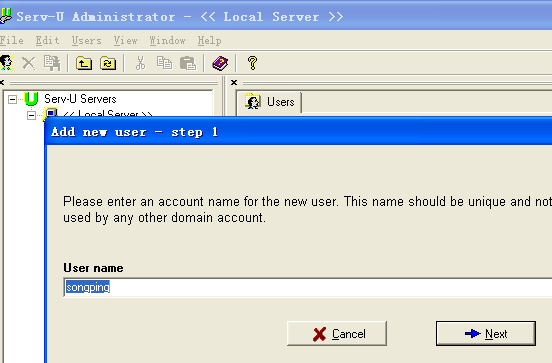This screenshot has height=363, width=552.
Task: Click the delete X toolbar icon
Action: tap(29, 63)
